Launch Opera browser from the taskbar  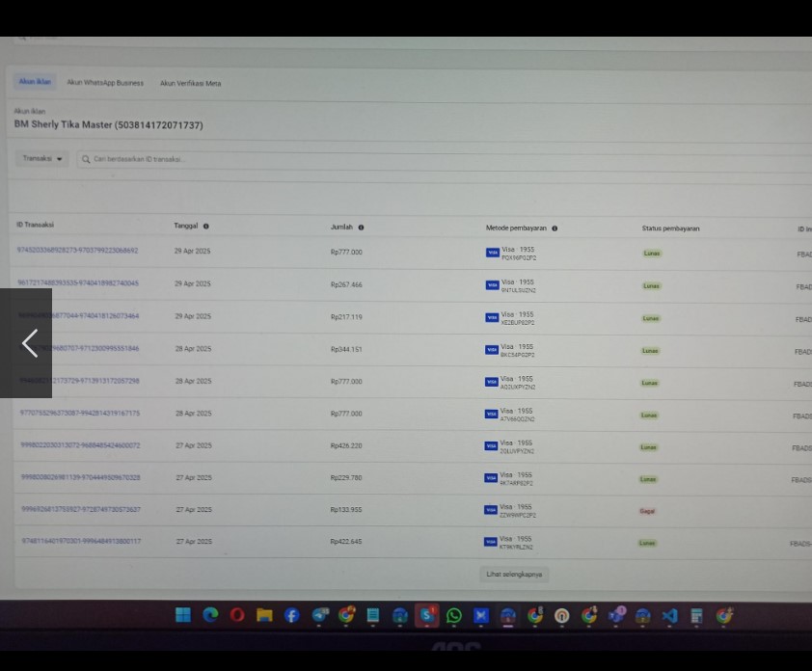pos(236,615)
